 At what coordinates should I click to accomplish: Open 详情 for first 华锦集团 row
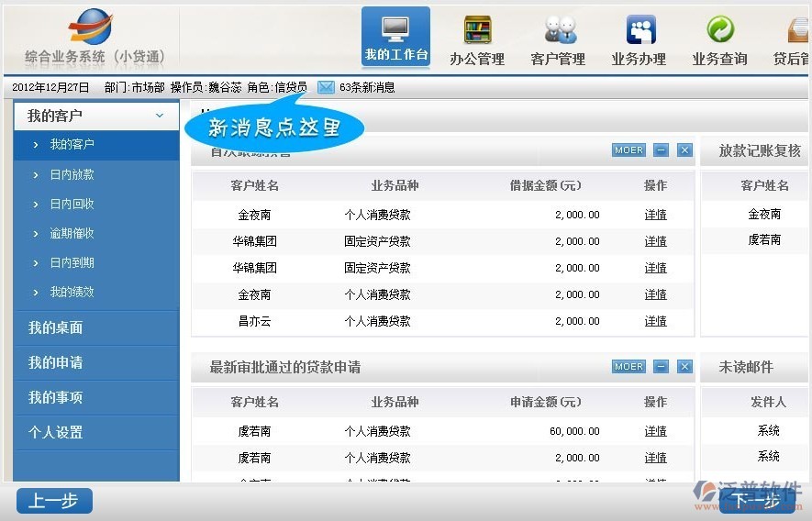pyautogui.click(x=656, y=241)
